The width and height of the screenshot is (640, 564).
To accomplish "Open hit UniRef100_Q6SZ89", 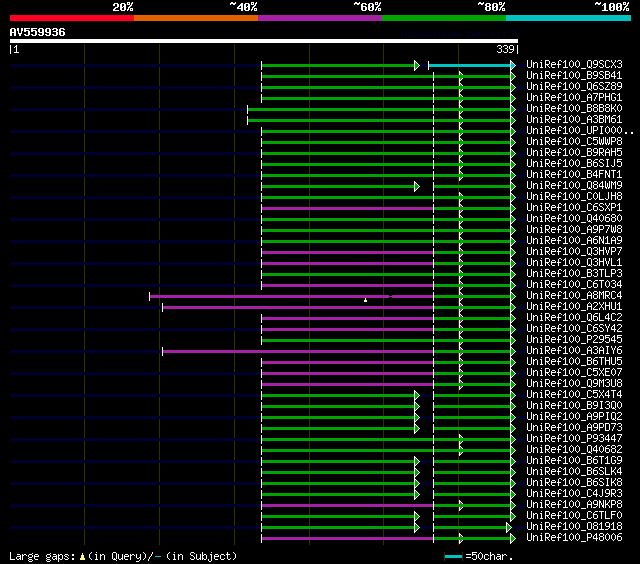I will coord(574,87).
